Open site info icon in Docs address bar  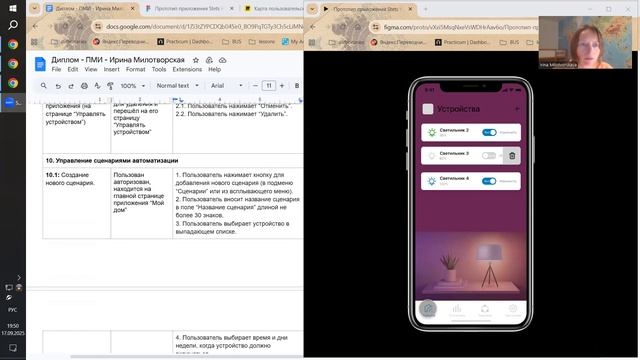coord(98,27)
